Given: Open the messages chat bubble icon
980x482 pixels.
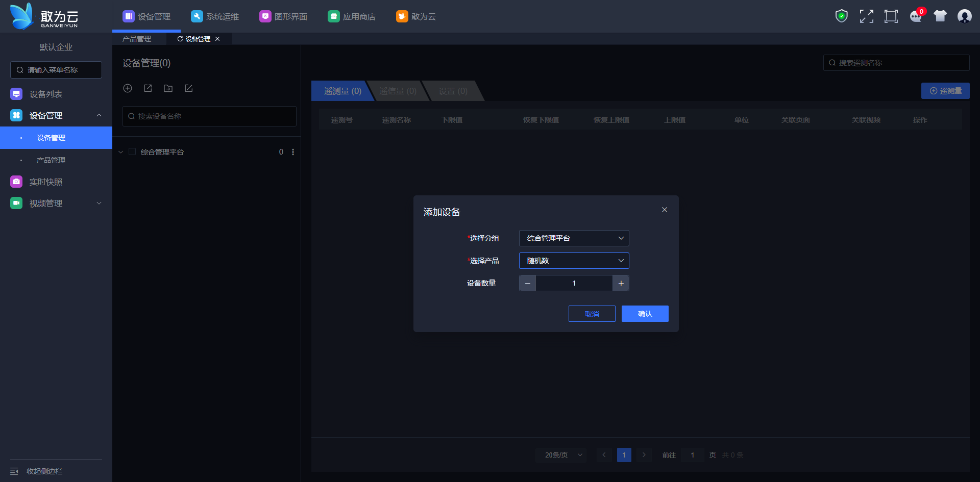Looking at the screenshot, I should point(916,16).
